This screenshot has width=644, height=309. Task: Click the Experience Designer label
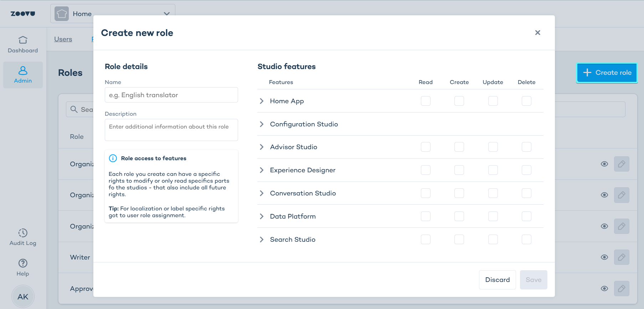coord(303,170)
